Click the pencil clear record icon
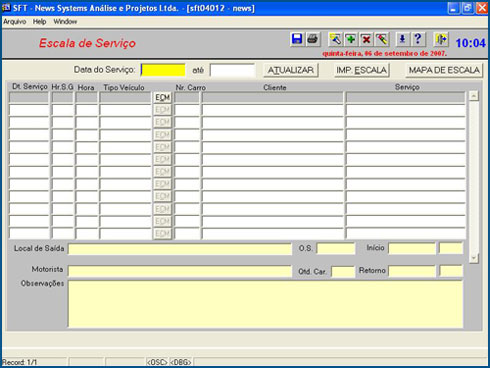 coord(382,39)
